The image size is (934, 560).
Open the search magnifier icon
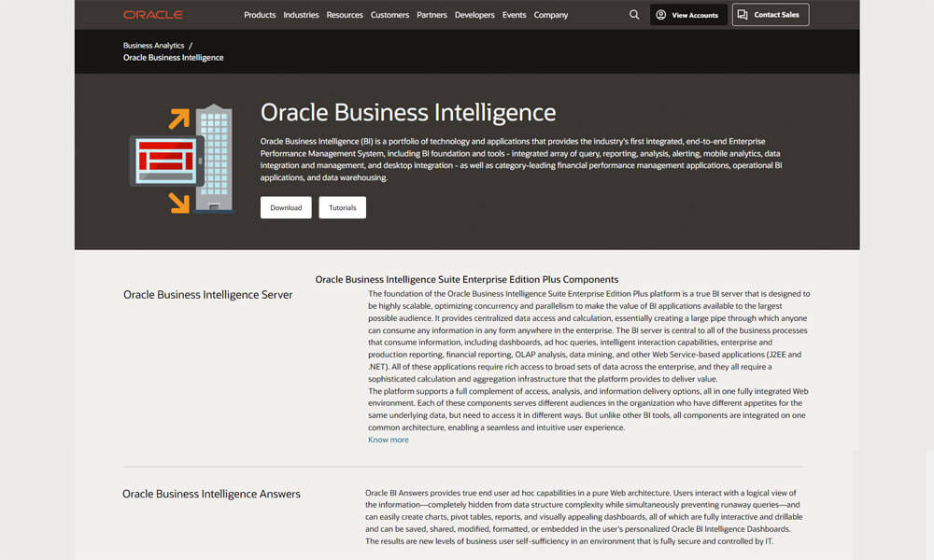point(634,15)
